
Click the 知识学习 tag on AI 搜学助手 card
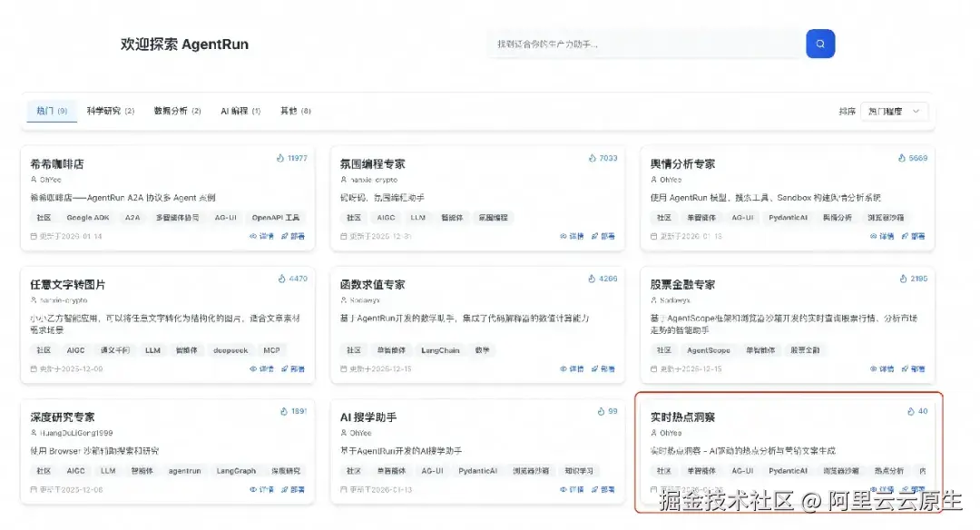(579, 471)
